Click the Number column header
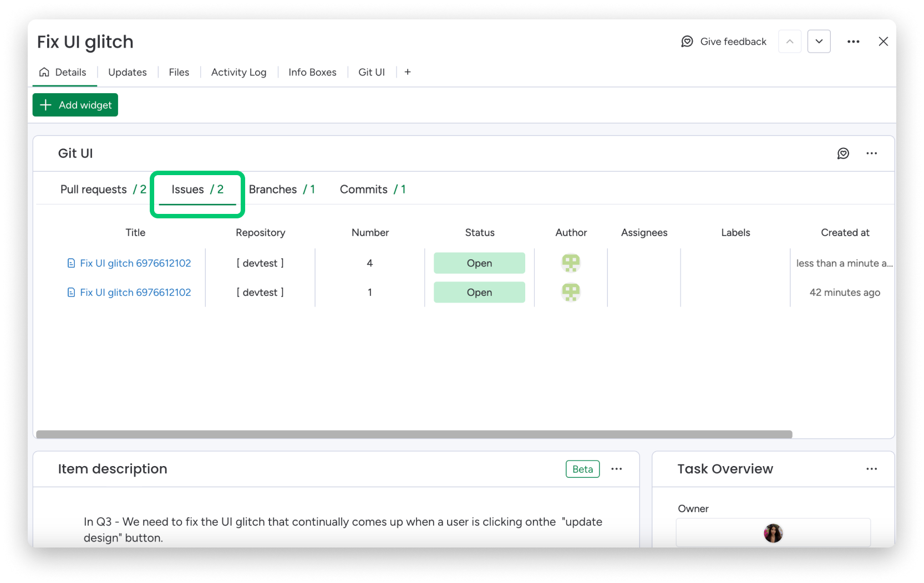Viewport: 924px width, 583px height. 370,233
